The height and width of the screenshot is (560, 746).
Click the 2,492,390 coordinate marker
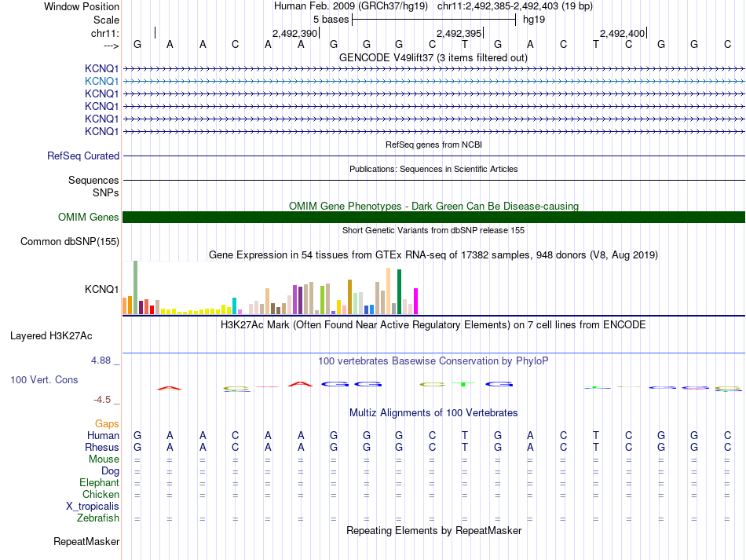pos(294,33)
